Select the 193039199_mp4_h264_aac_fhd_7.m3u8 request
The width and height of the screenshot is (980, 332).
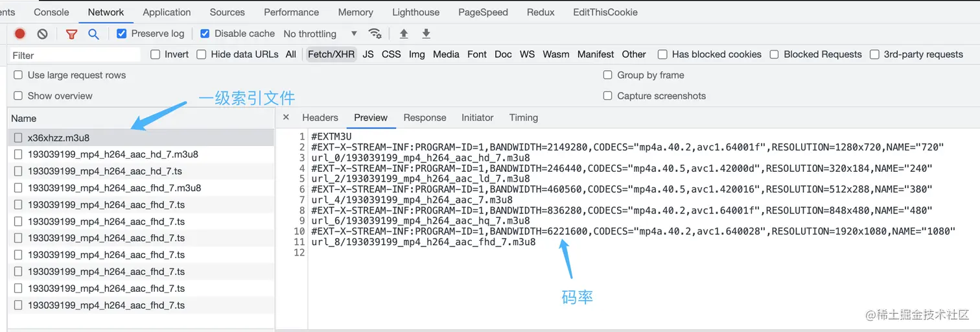coord(141,188)
